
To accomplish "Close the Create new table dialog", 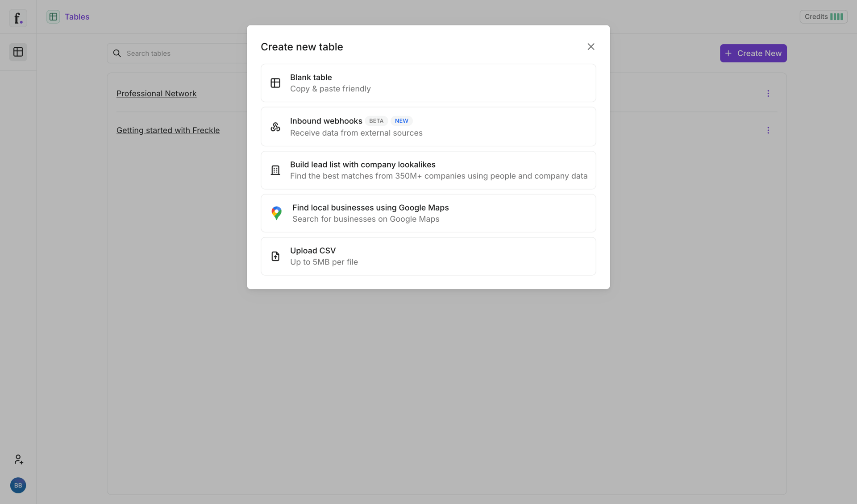I will 591,46.
